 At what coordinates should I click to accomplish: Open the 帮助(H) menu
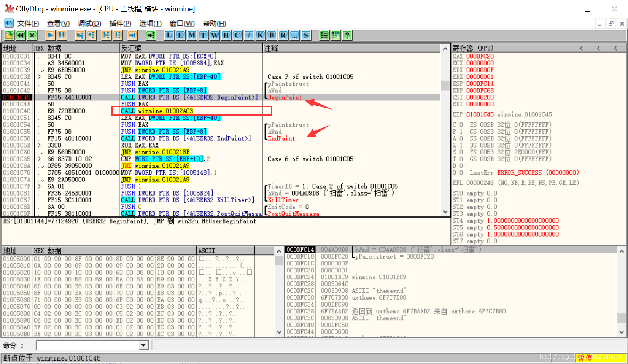coord(215,24)
